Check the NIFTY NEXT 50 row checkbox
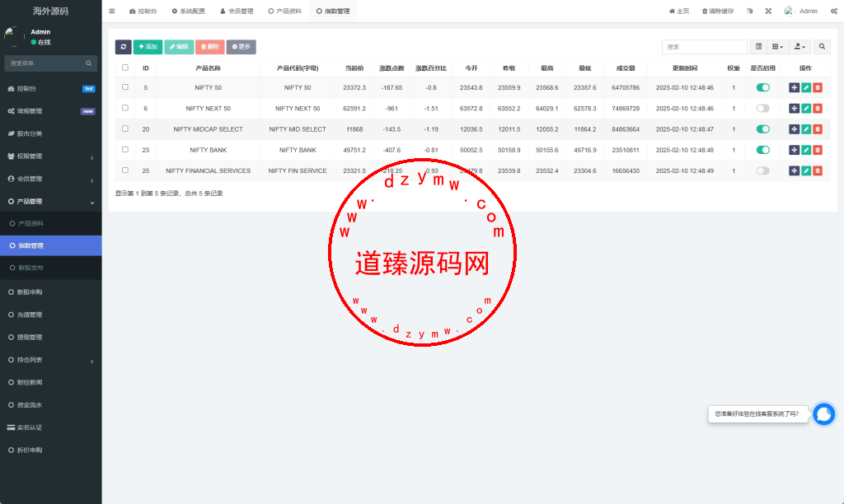The image size is (844, 504). coord(125,108)
